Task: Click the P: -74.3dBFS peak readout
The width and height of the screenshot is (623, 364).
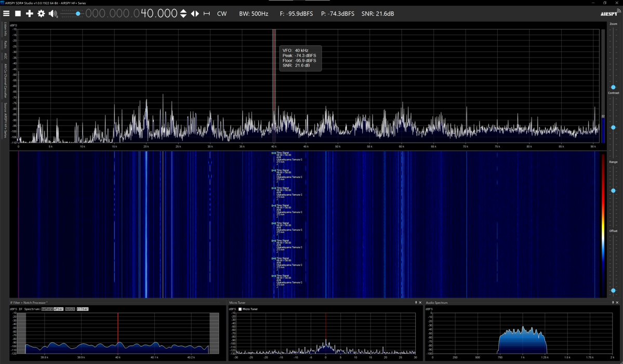Action: [337, 14]
